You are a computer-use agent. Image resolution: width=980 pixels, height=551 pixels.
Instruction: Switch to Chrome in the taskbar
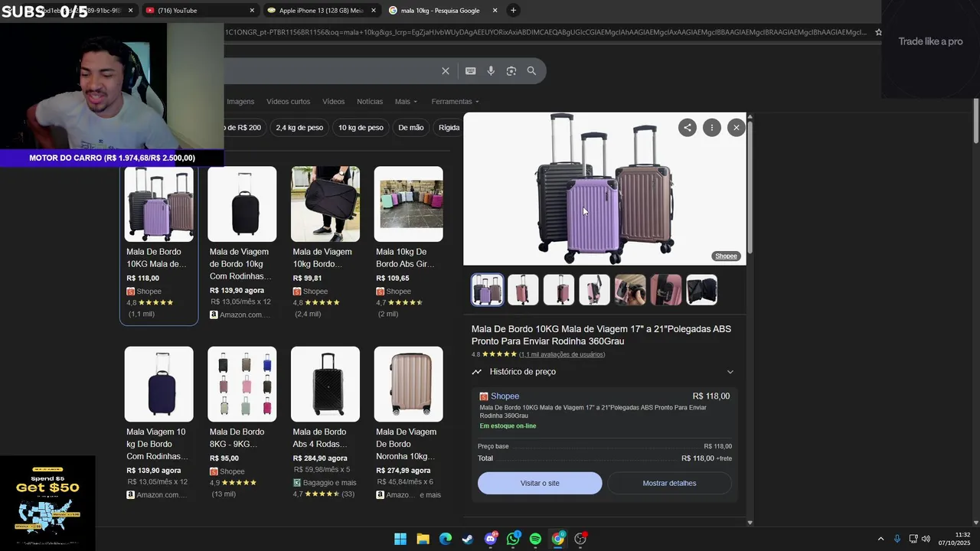[558, 539]
